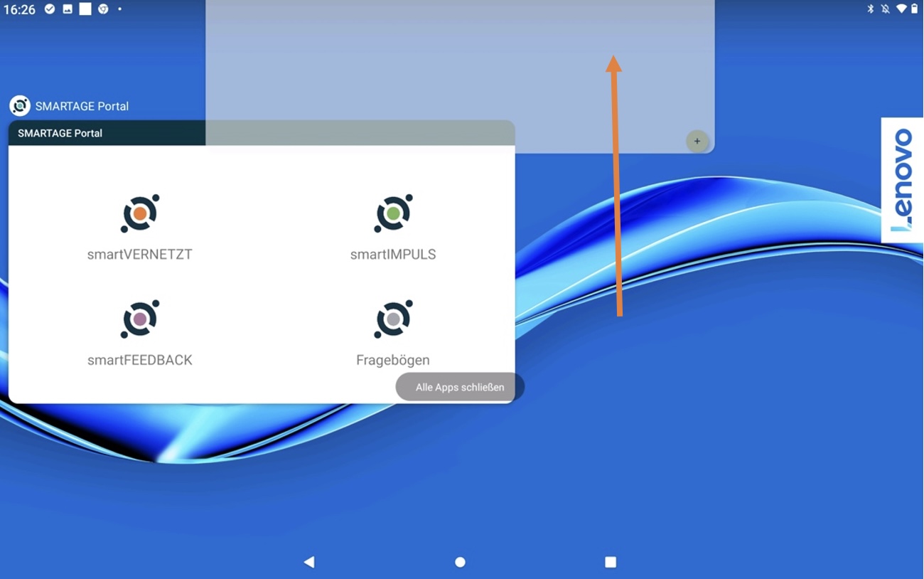The width and height of the screenshot is (924, 579).
Task: Tap the square Recents navigation button
Action: click(610, 562)
